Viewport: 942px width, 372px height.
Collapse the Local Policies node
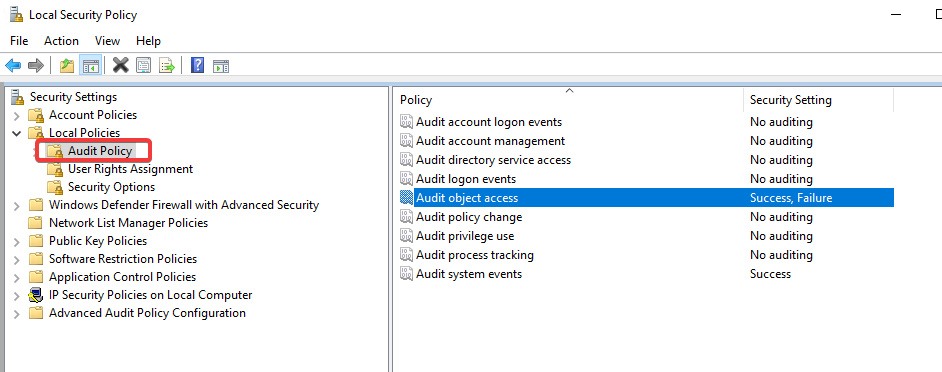click(x=17, y=133)
